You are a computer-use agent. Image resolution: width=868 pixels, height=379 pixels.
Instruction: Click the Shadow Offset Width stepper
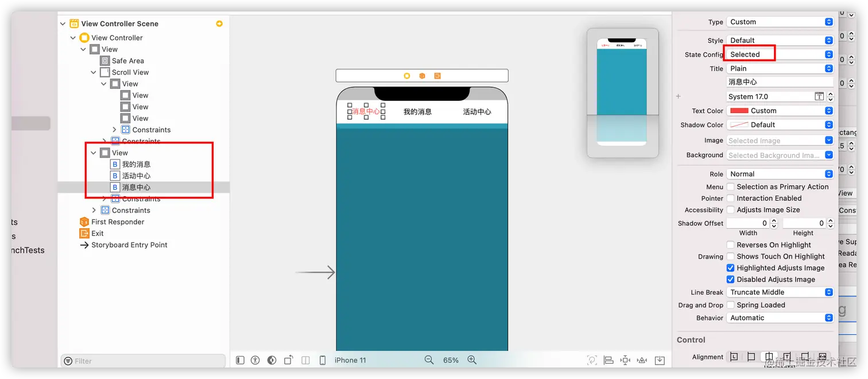(774, 223)
